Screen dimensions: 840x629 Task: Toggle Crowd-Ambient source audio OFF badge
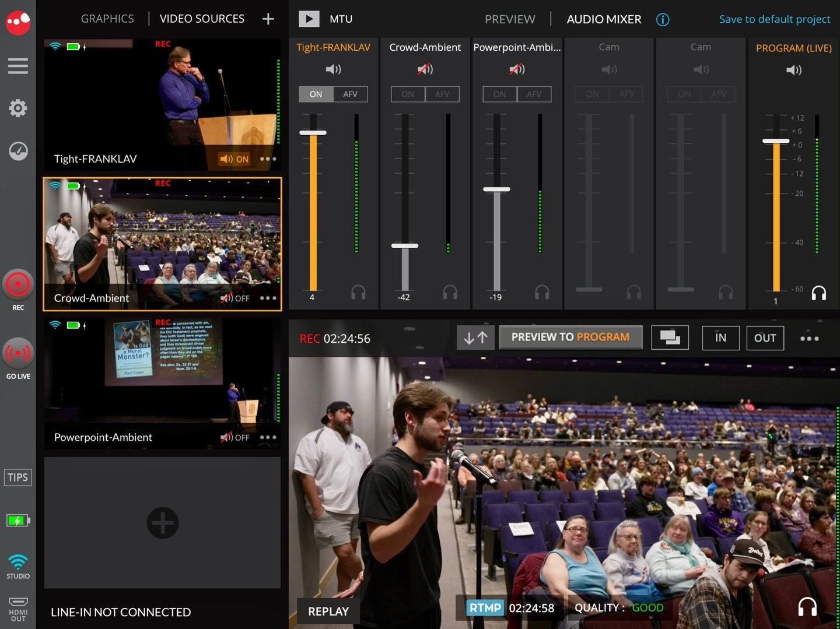point(235,298)
